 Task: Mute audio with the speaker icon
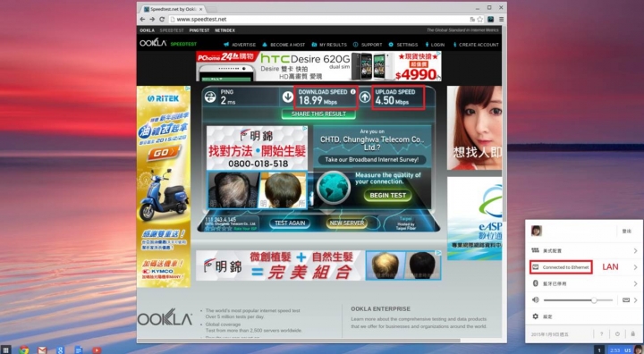536,299
